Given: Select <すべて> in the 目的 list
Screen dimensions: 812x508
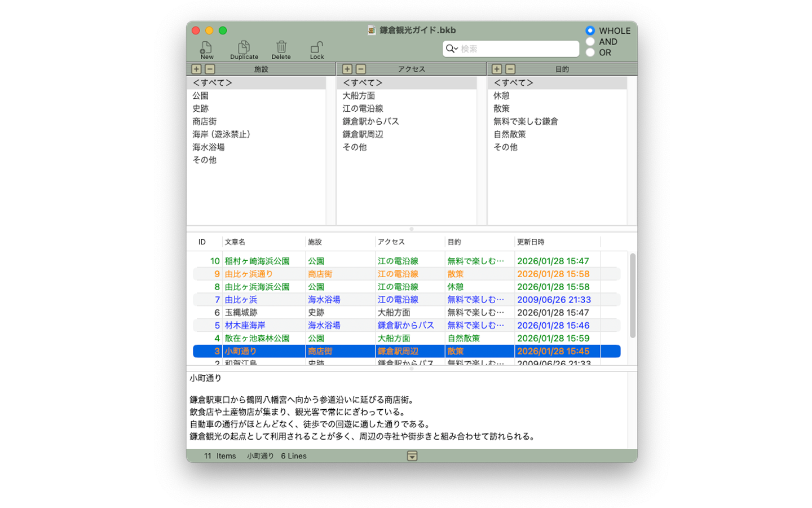Looking at the screenshot, I should pos(557,83).
